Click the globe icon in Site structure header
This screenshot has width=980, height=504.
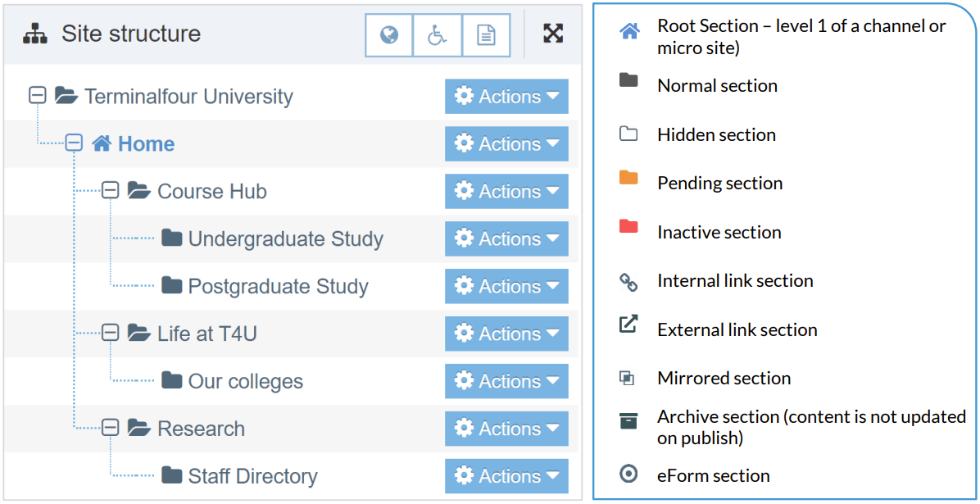(x=389, y=34)
